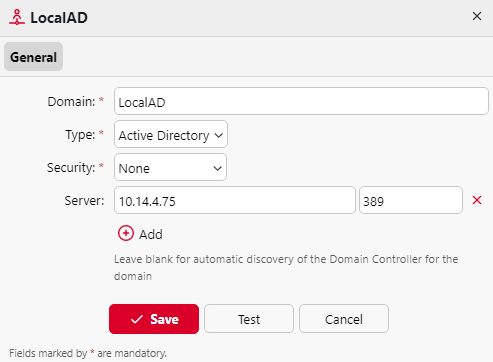Image resolution: width=493 pixels, height=362 pixels.
Task: Click the automatic discovery hint text
Action: pyautogui.click(x=286, y=267)
